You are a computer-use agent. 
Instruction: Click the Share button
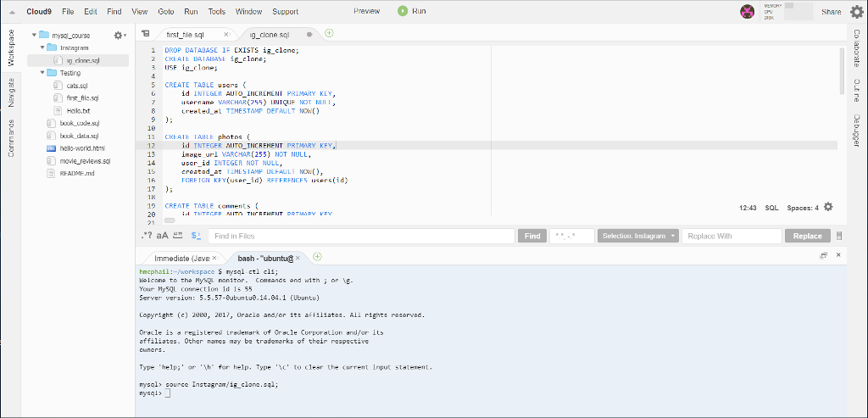[831, 12]
